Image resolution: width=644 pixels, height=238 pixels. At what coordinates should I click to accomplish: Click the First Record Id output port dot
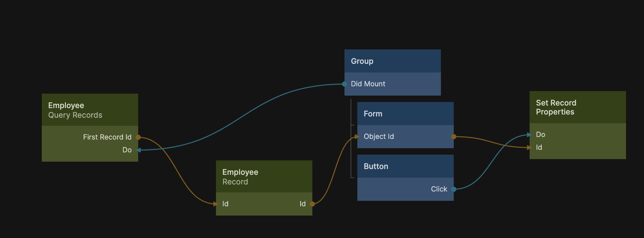138,137
